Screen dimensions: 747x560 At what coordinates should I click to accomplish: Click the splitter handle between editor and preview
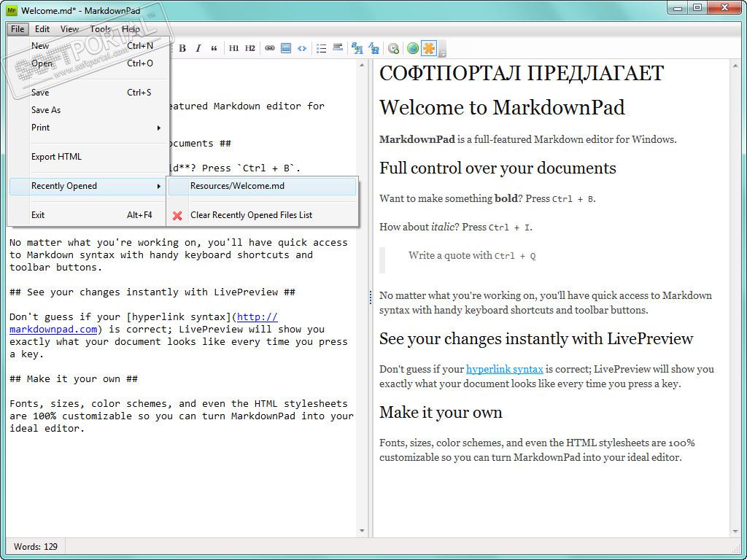(370, 297)
